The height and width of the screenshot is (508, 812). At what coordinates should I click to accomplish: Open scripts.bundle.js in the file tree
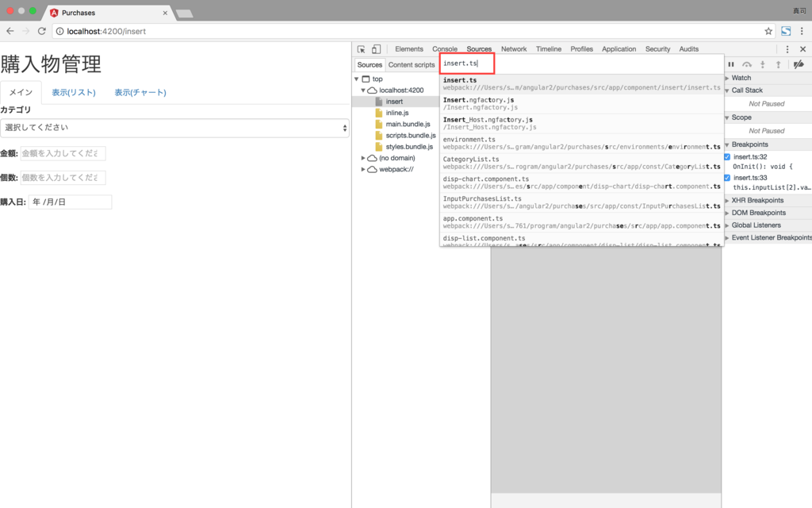click(x=411, y=135)
